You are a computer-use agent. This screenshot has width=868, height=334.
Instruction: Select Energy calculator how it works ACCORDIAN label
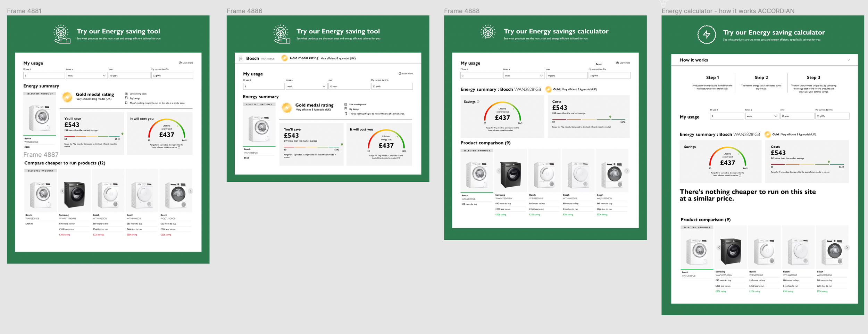(x=728, y=11)
